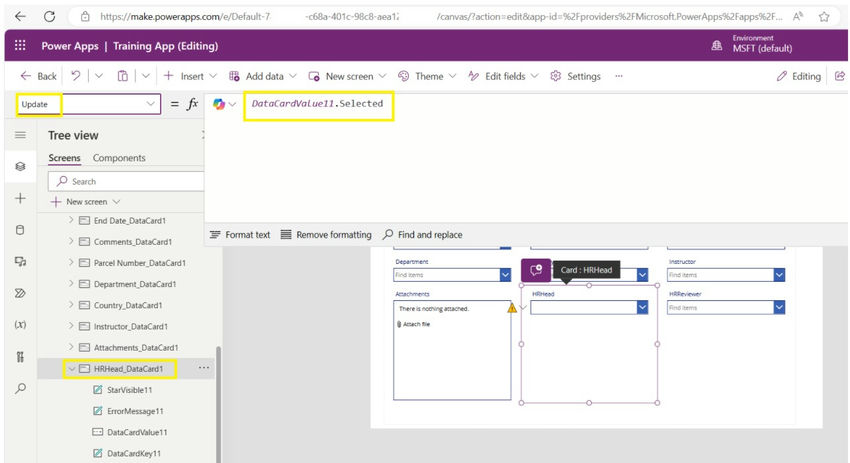Screen dimensions: 850x463
Task: Click New screen in tree view
Action: click(85, 202)
